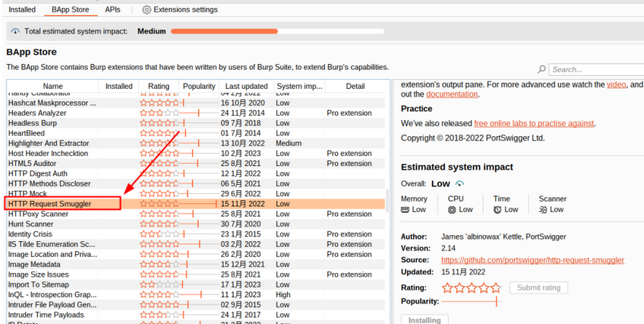This screenshot has height=324, width=644.
Task: Click the Submit rating button
Action: tap(538, 287)
